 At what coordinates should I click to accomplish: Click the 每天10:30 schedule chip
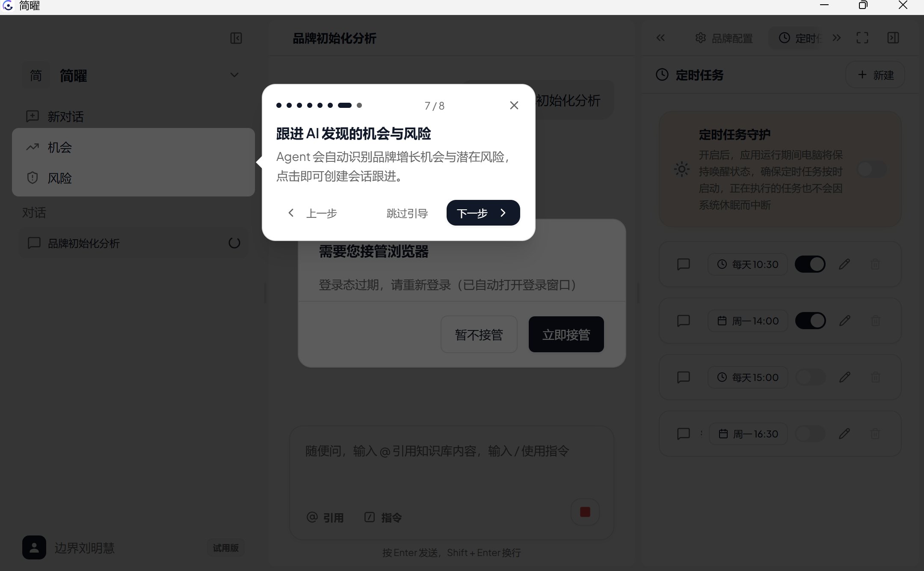(x=747, y=264)
